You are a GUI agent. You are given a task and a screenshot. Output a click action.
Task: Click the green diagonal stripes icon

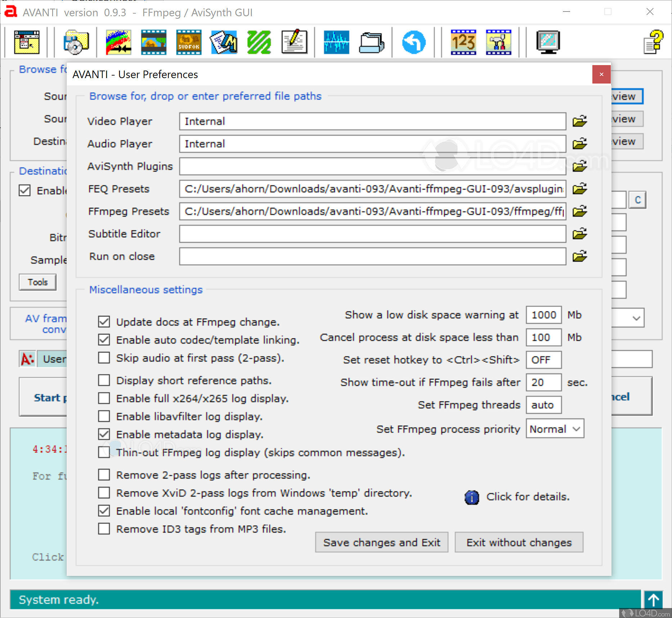point(259,42)
